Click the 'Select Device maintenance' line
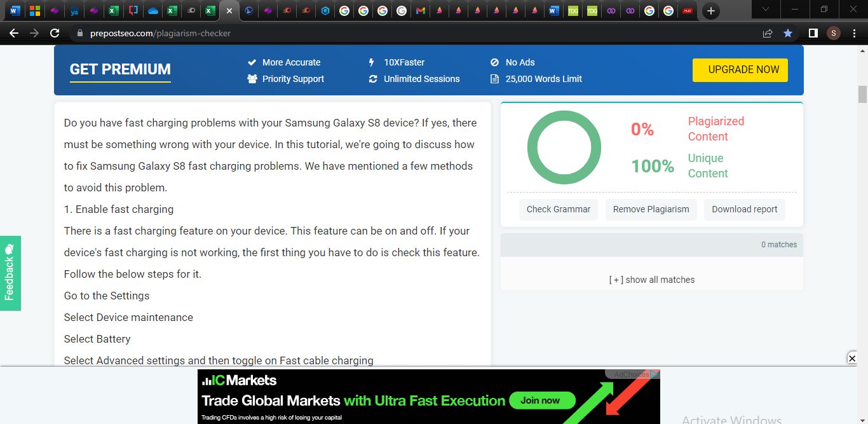The width and height of the screenshot is (868, 424). [x=128, y=317]
